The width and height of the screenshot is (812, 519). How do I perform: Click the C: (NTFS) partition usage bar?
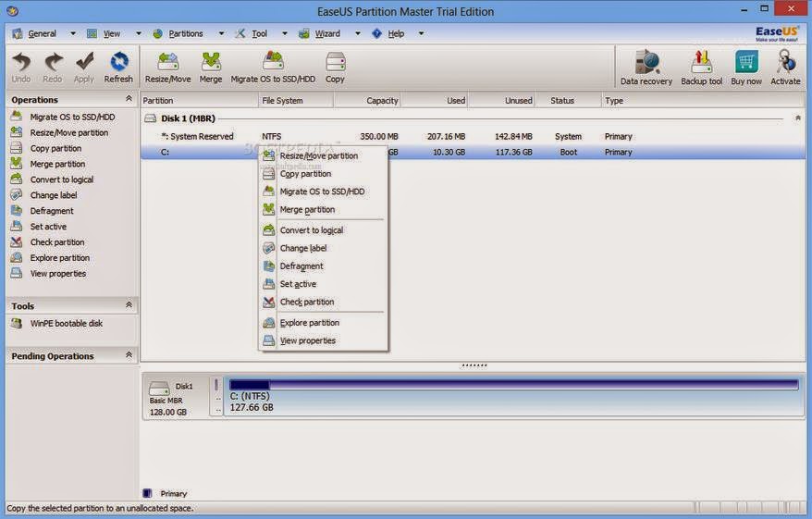pyautogui.click(x=513, y=385)
